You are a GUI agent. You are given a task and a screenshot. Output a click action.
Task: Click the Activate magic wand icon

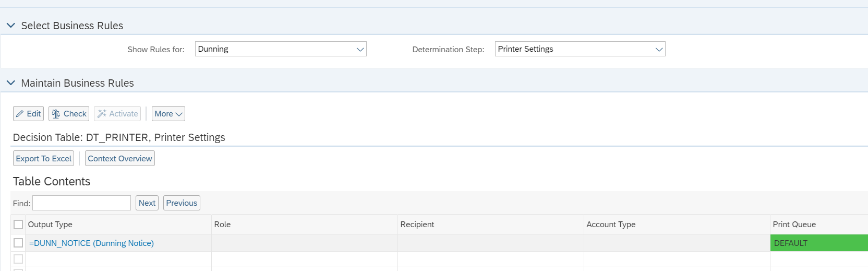tap(102, 114)
